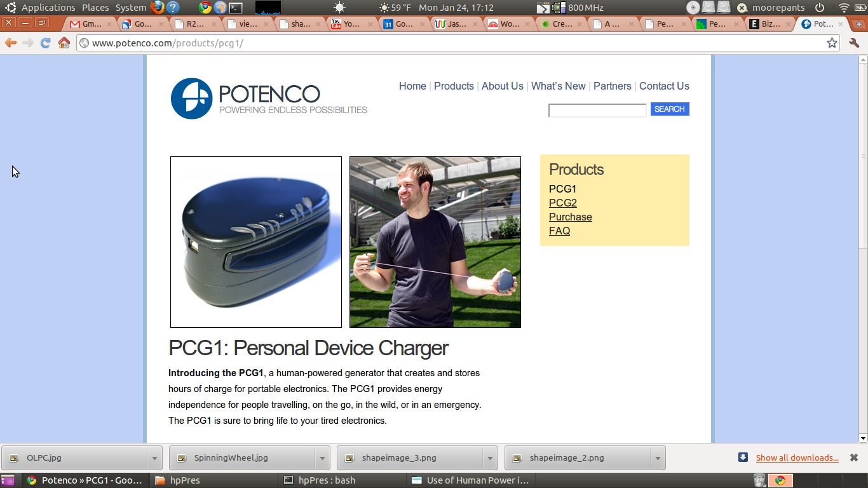This screenshot has height=488, width=868.
Task: Expand shapeimage_3.png download options arrow
Action: pos(490,457)
